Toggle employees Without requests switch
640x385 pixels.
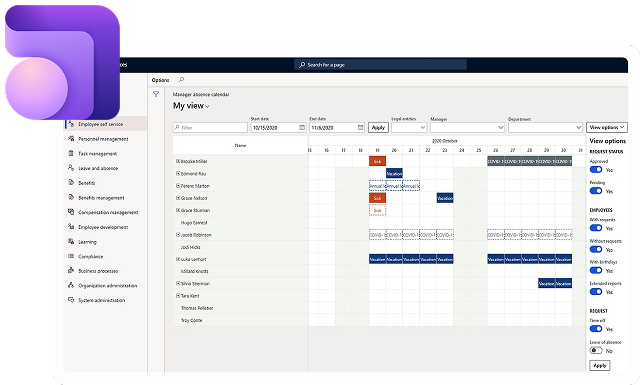tap(596, 249)
